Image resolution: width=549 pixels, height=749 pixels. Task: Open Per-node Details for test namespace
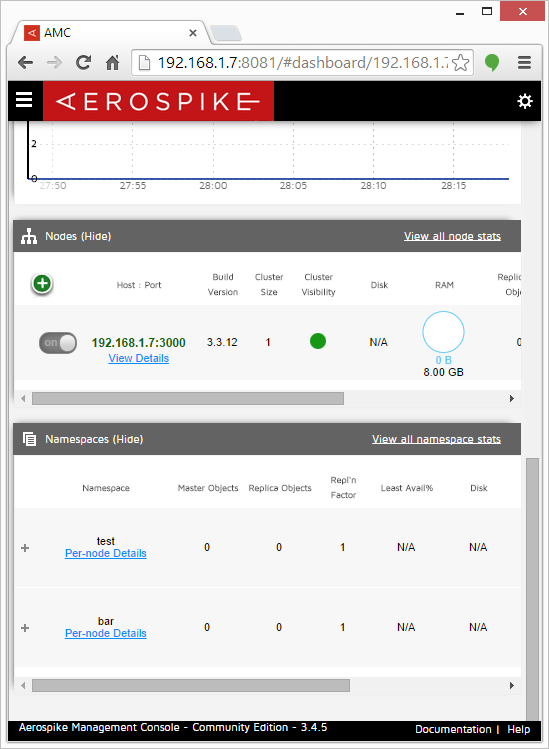tap(106, 553)
